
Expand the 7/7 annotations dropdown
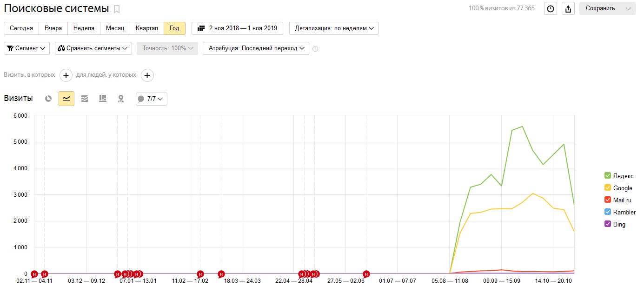(x=152, y=99)
